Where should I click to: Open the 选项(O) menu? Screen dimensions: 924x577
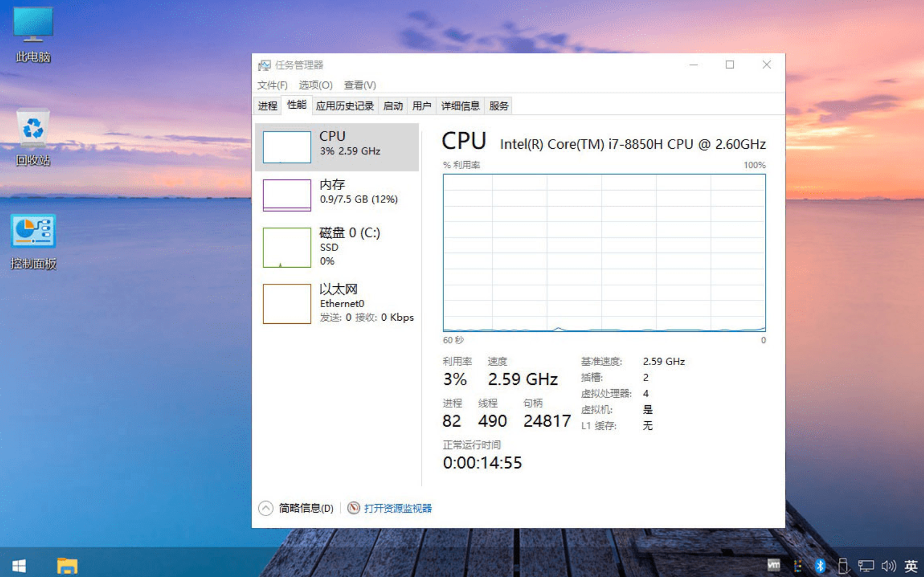tap(315, 85)
